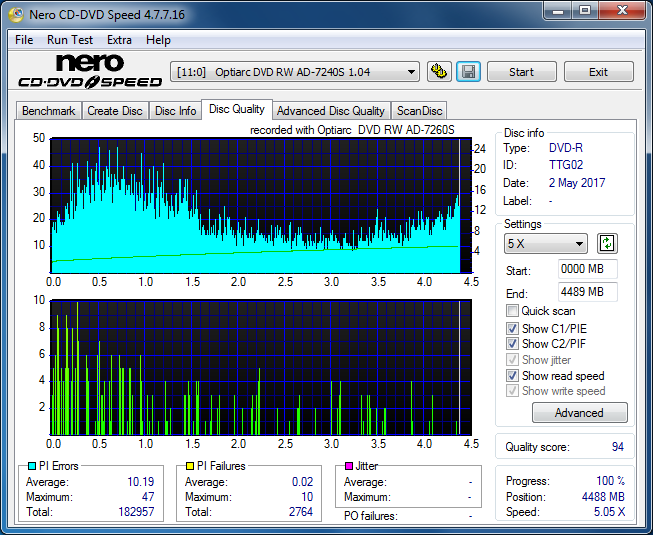
Task: Click the Progress value 100 %
Action: tap(611, 481)
